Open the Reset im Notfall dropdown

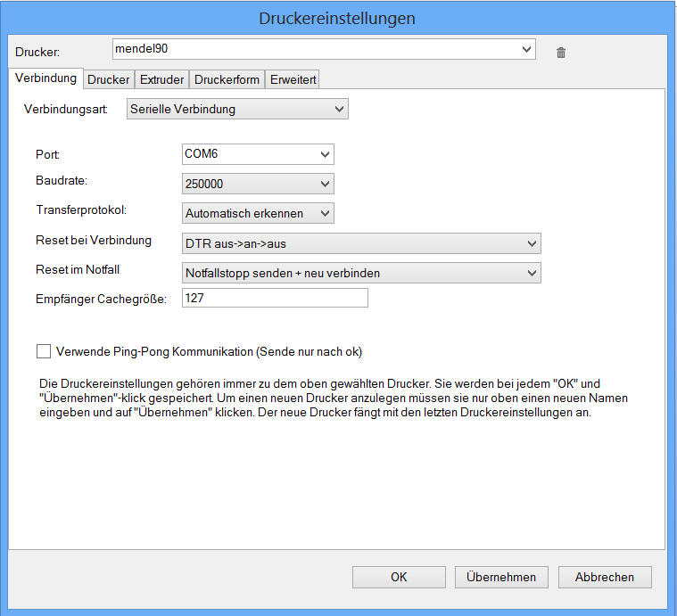coord(532,272)
